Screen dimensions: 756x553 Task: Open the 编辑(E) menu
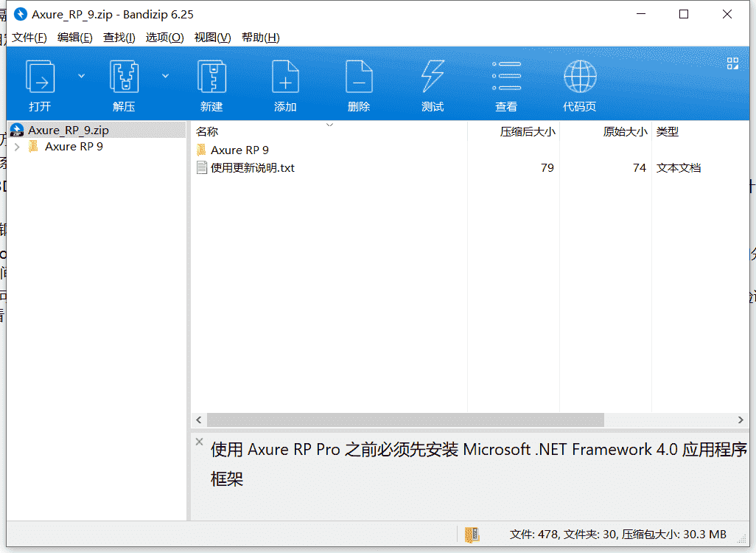tap(74, 37)
